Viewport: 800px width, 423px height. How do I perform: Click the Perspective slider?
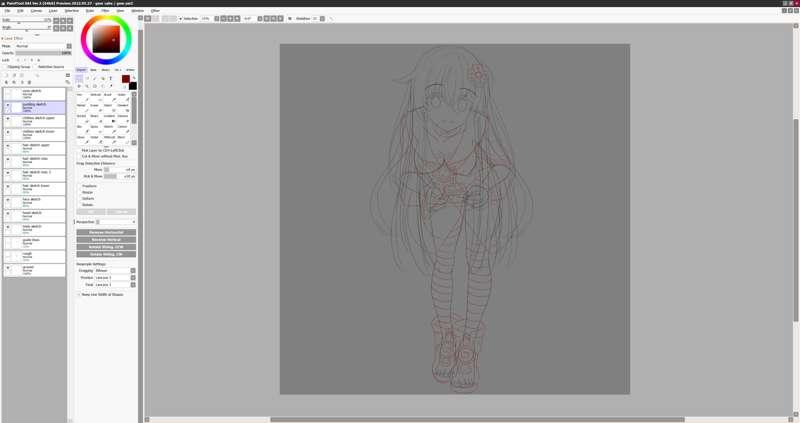(x=115, y=222)
